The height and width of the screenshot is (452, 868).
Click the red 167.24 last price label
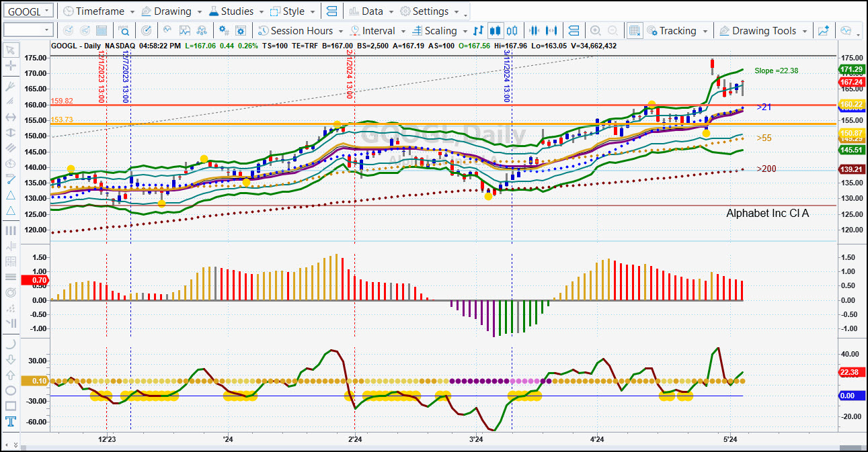(x=851, y=82)
